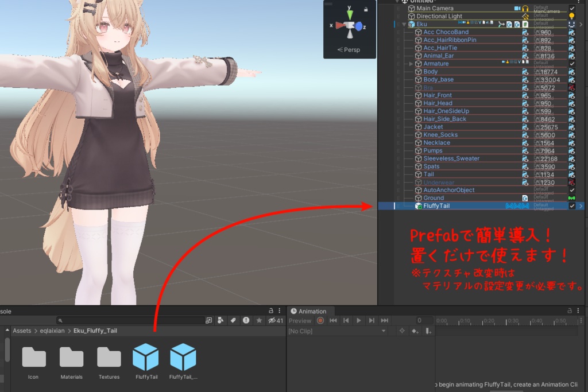Go to next keyframe in Animation panel

372,320
